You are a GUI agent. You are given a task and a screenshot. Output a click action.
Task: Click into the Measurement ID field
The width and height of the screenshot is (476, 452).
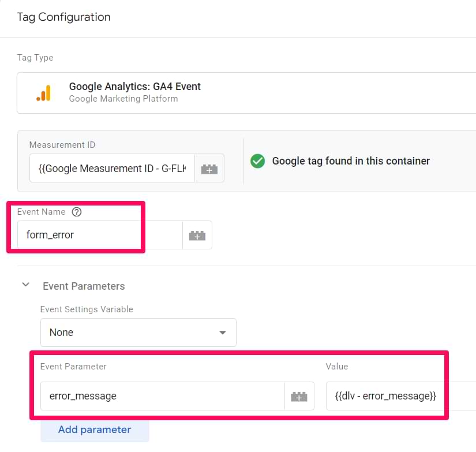tap(112, 169)
